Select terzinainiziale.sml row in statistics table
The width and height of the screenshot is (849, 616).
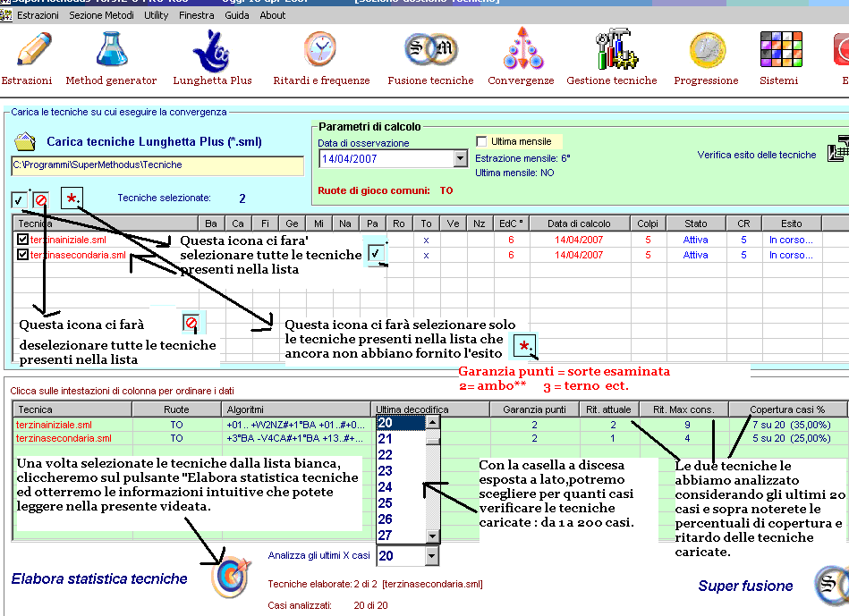(x=429, y=425)
